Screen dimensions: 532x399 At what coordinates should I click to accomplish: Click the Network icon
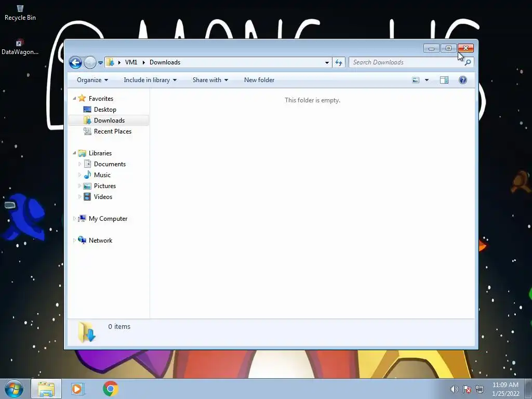82,240
